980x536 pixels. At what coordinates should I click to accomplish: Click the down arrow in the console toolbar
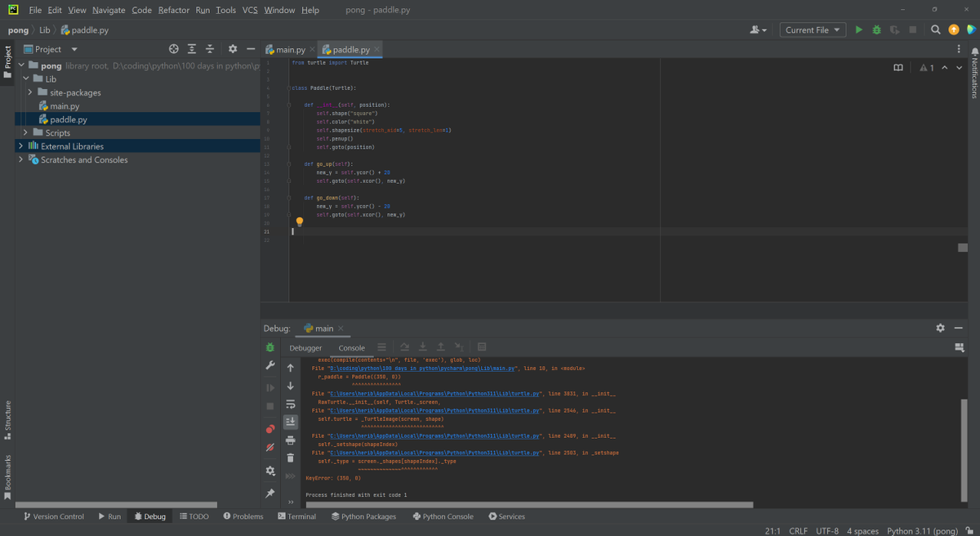pyautogui.click(x=290, y=386)
